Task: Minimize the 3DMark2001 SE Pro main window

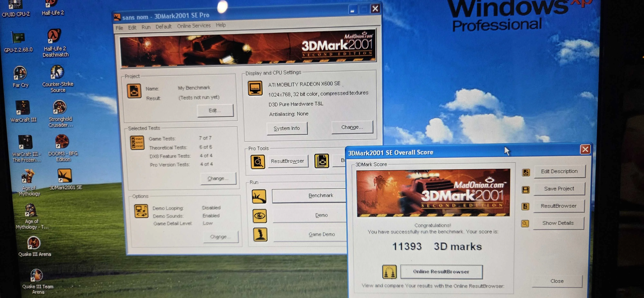Action: click(352, 10)
